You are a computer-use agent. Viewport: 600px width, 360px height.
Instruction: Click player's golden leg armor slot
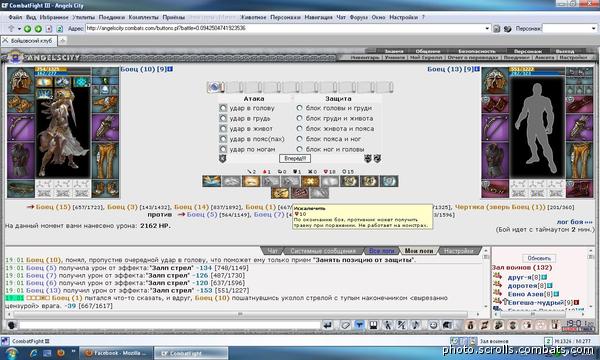point(105,161)
